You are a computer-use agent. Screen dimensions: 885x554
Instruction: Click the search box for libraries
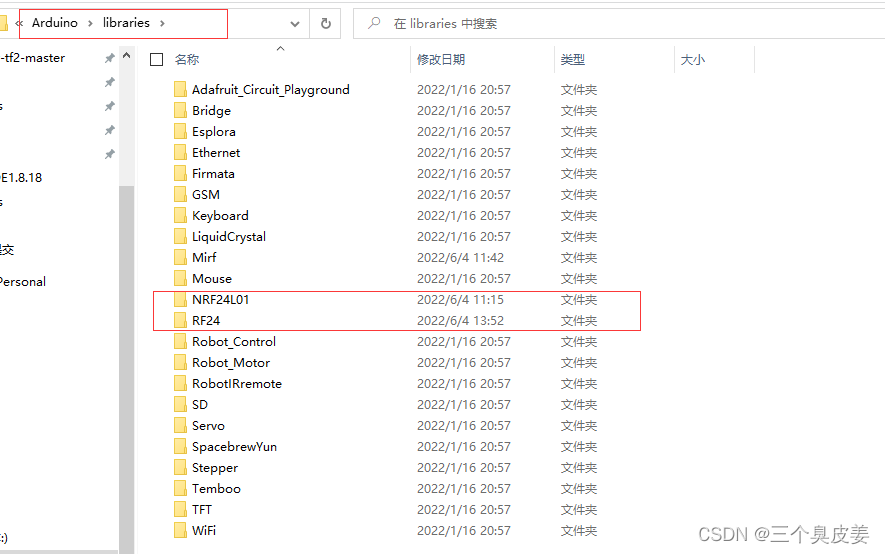click(x=619, y=24)
